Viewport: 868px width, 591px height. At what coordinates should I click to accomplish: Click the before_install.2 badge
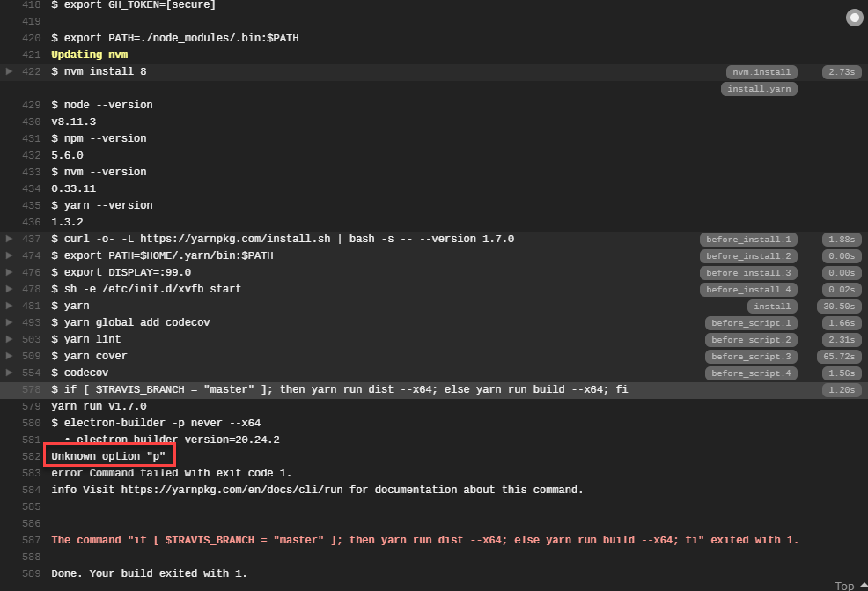tap(748, 256)
